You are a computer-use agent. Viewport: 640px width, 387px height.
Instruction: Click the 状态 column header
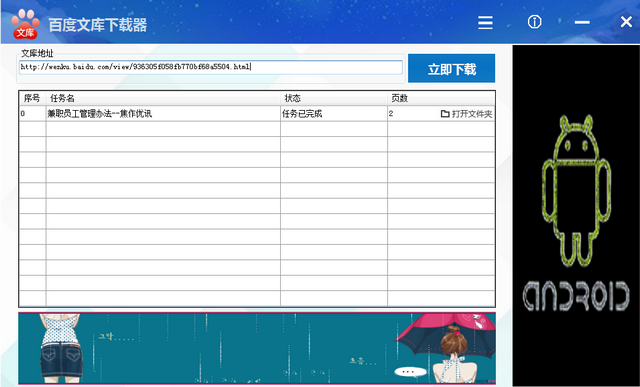[x=334, y=98]
